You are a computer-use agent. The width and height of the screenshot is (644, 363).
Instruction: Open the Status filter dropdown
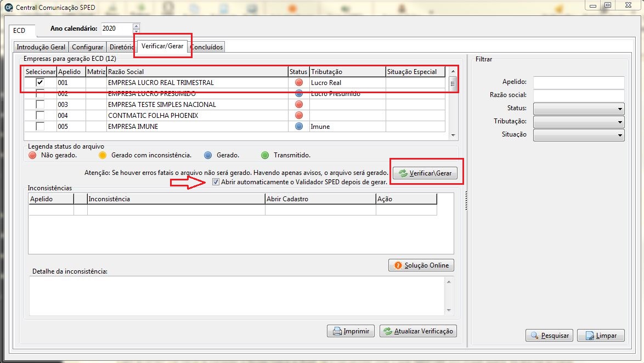click(578, 109)
